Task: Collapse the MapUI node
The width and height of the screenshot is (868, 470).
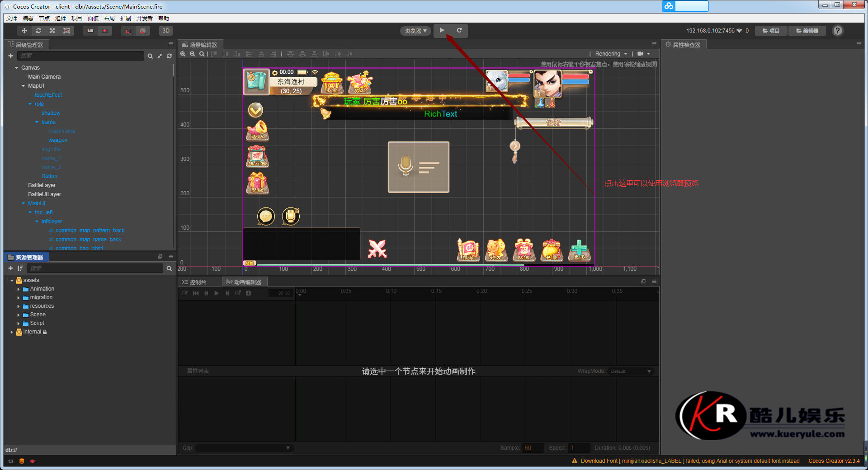Action: [24, 86]
